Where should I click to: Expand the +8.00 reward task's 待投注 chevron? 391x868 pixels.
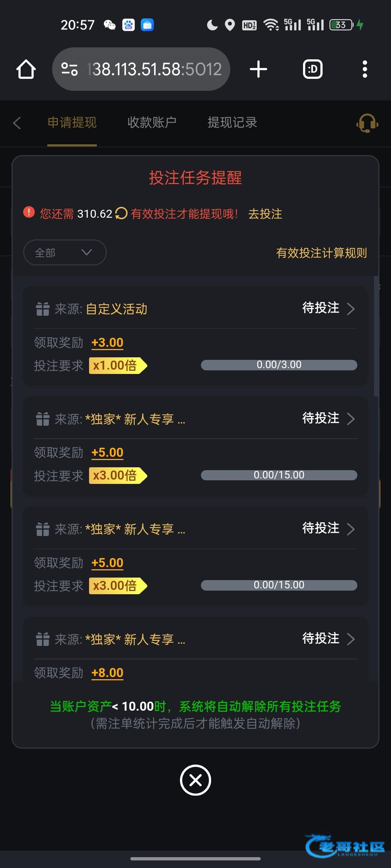[350, 639]
